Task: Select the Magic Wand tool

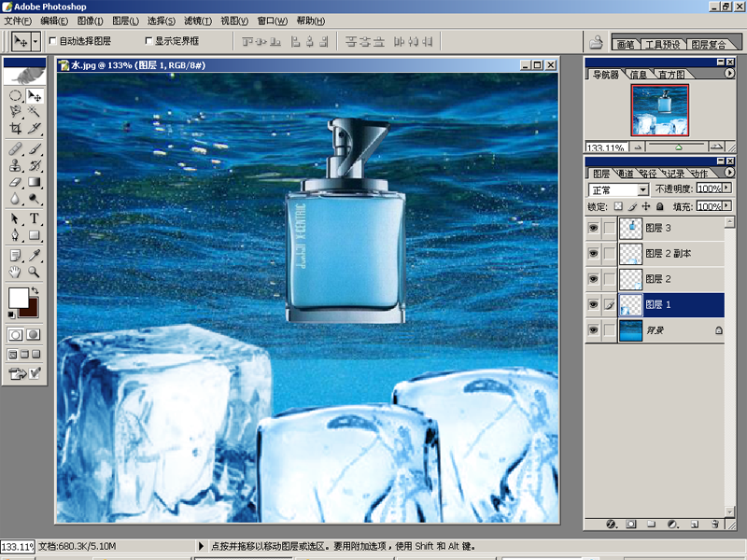Action: pos(35,112)
